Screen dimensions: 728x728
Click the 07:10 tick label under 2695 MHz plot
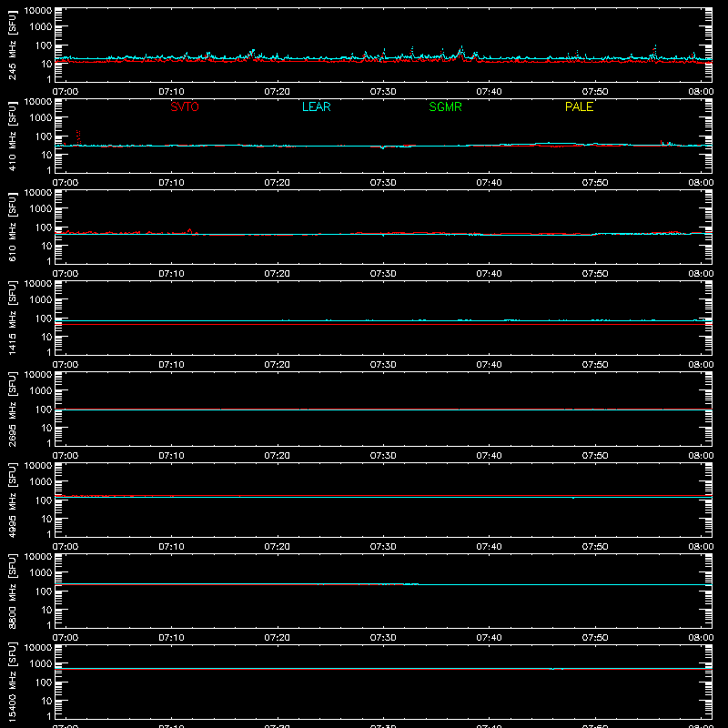click(x=171, y=456)
